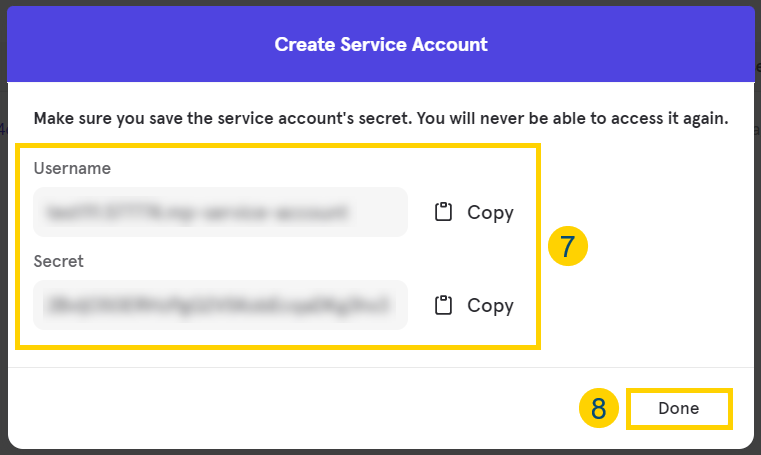Click the horizontal divider above the Done footer
Viewport: 761px width, 455px height.
click(x=381, y=367)
